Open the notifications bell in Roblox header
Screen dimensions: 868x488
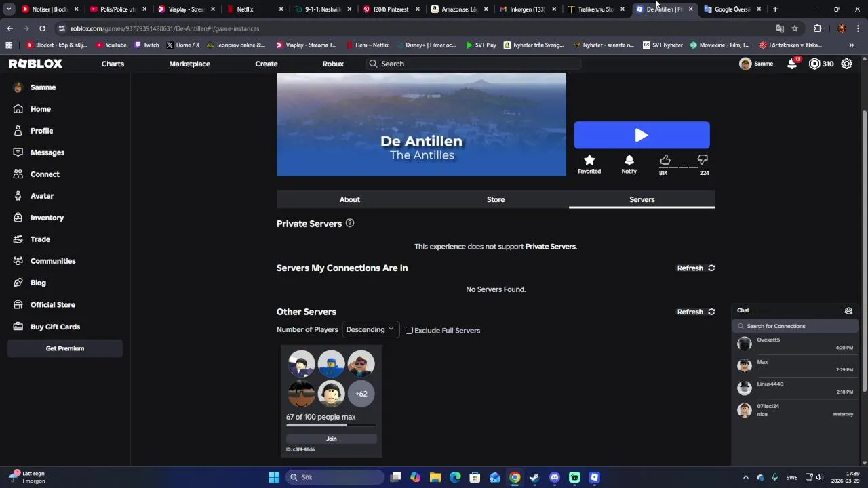(x=792, y=64)
